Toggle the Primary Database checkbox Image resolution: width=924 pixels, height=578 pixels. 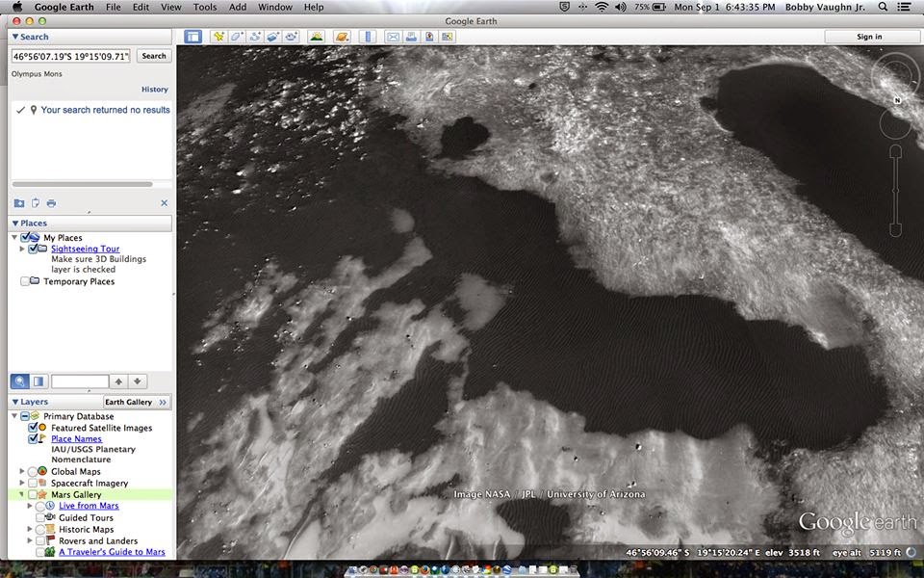coord(25,416)
